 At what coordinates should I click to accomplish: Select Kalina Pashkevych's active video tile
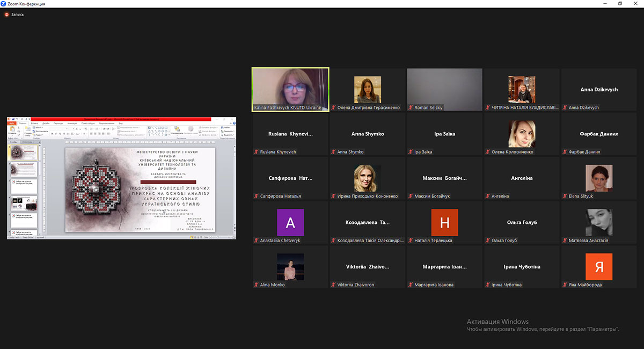(x=290, y=89)
